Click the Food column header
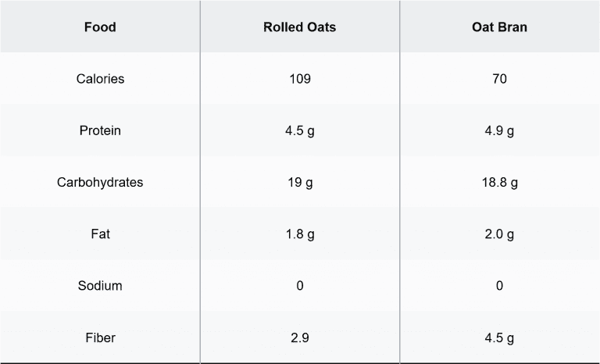Screen dimensions: 600x364 pos(100,27)
